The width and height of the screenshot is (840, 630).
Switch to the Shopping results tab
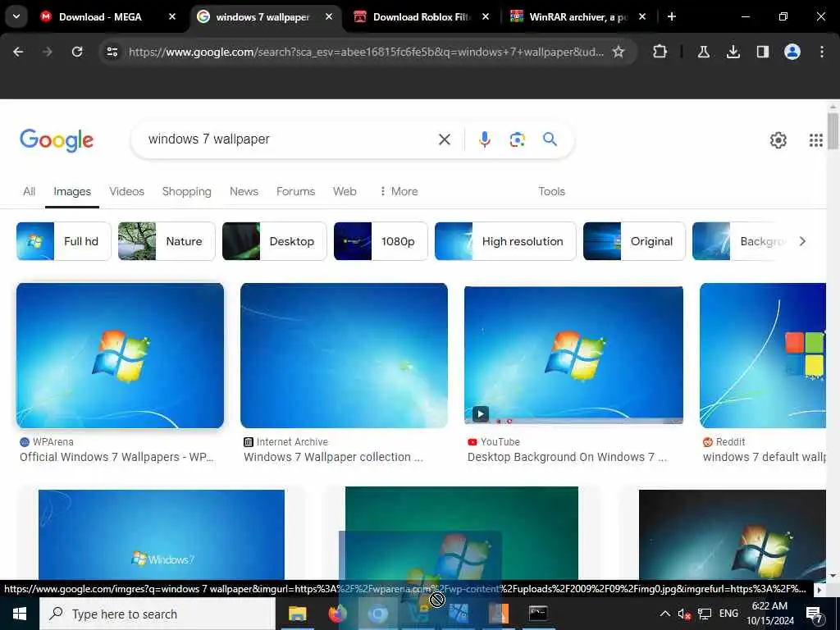point(186,191)
